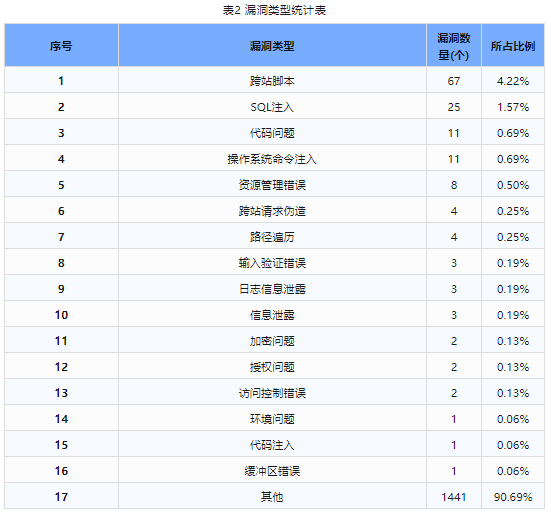Click the table title 表2 漏洞类型统计表
Screen dimensions: 551x514
pyautogui.click(x=274, y=10)
